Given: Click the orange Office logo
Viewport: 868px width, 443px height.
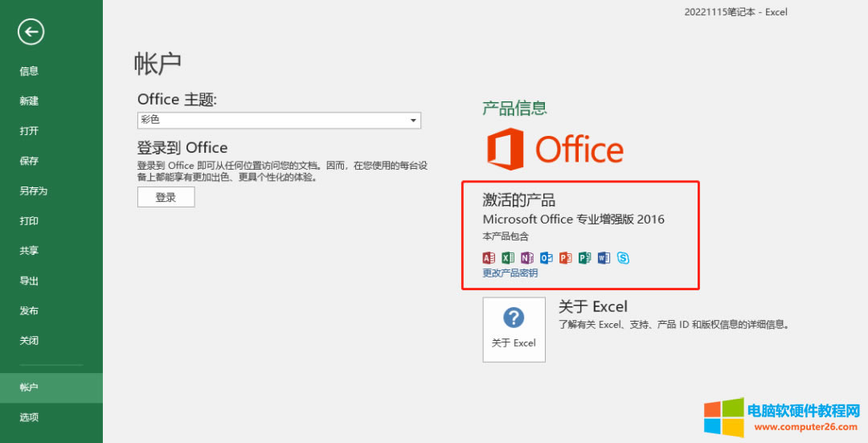Looking at the screenshot, I should pos(555,149).
